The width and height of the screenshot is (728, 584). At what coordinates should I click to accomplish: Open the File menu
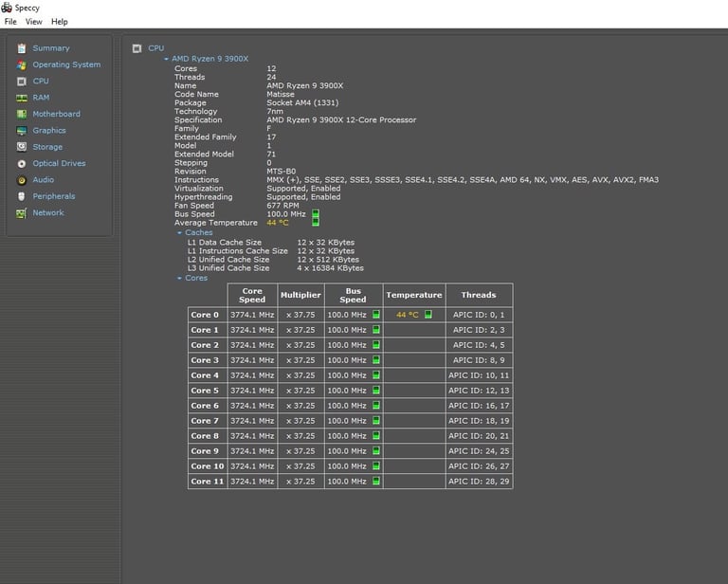[10, 22]
